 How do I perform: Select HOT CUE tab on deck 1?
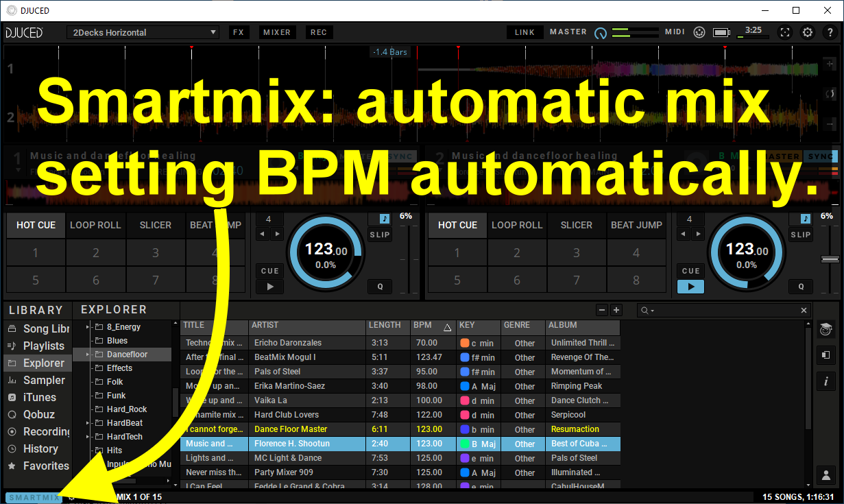pyautogui.click(x=36, y=225)
